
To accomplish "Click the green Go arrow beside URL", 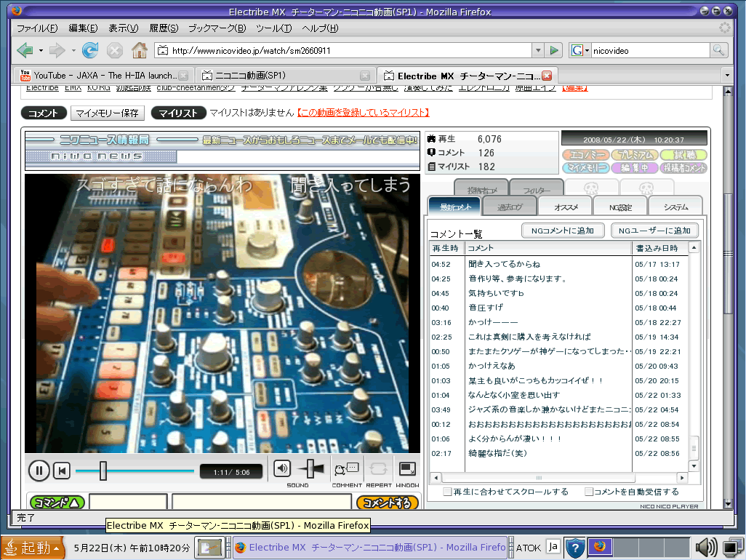I will coord(554,50).
